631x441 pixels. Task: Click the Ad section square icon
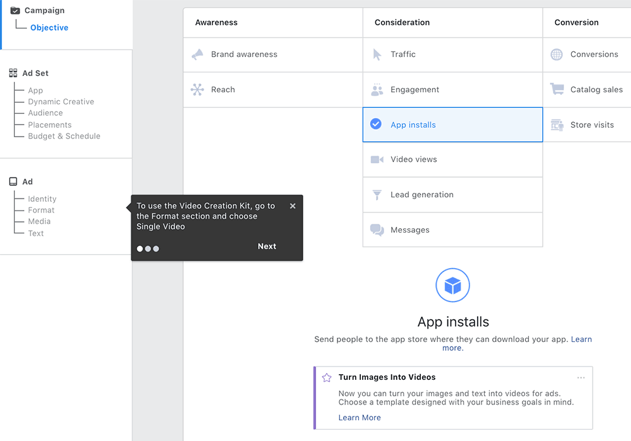click(x=13, y=181)
